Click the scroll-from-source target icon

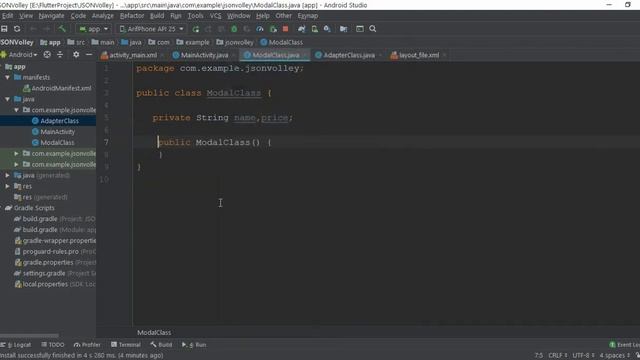click(x=47, y=54)
